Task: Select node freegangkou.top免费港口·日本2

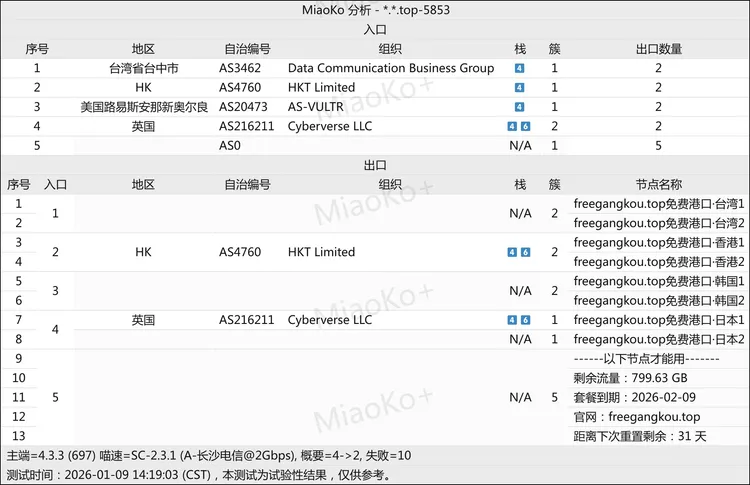Action: pyautogui.click(x=658, y=339)
